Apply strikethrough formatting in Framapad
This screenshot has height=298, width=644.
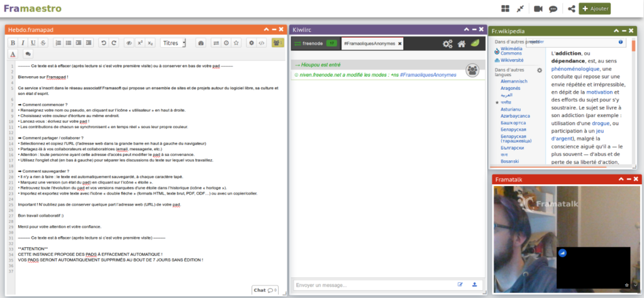pyautogui.click(x=43, y=43)
